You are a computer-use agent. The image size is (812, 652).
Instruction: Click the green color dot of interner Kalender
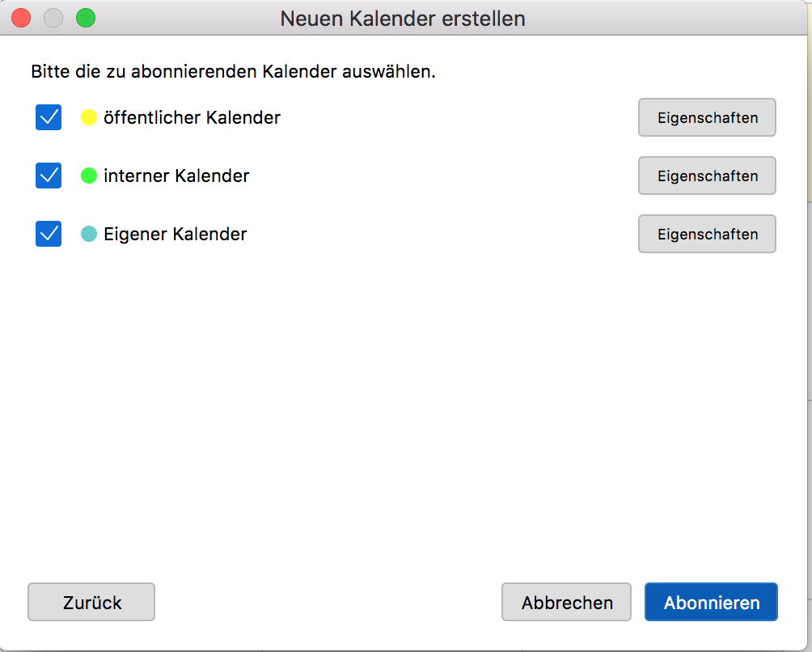coord(89,176)
